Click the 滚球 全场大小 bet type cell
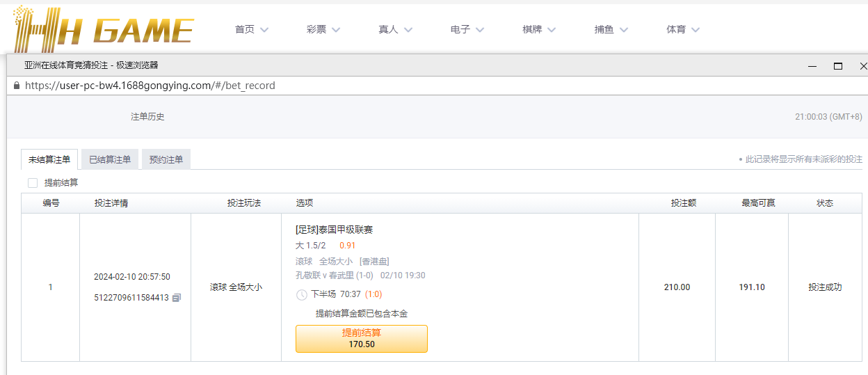Image resolution: width=868 pixels, height=375 pixels. pos(236,287)
